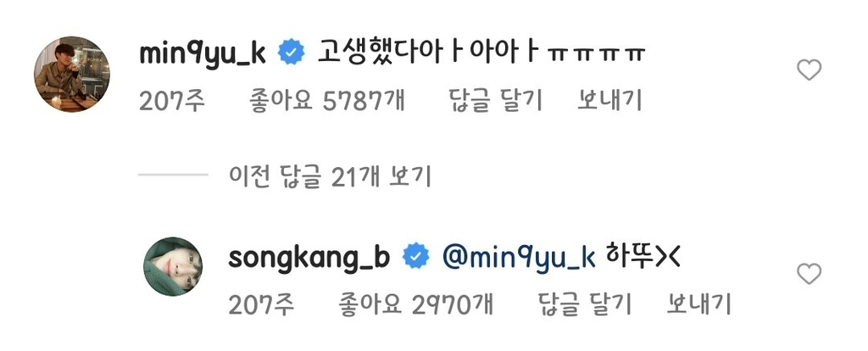868x351 pixels.
Task: Click the 207주 timestamp on min9yu_k's comment
Action: pyautogui.click(x=172, y=101)
